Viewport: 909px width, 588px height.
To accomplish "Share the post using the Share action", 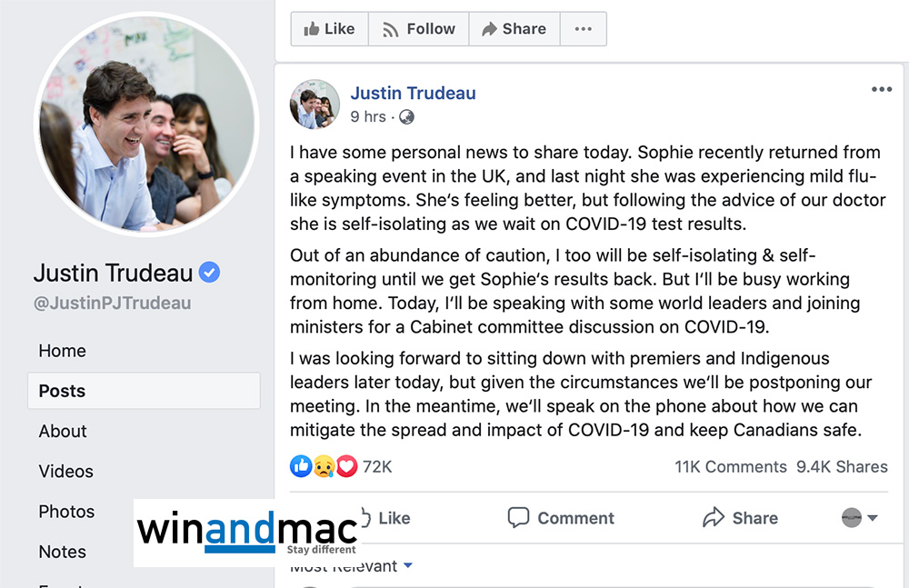I will (740, 518).
